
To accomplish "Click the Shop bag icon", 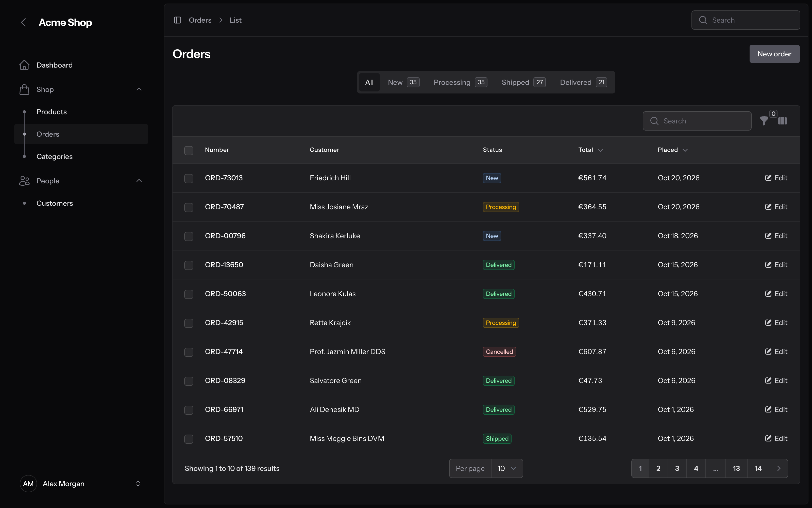I will pyautogui.click(x=24, y=89).
